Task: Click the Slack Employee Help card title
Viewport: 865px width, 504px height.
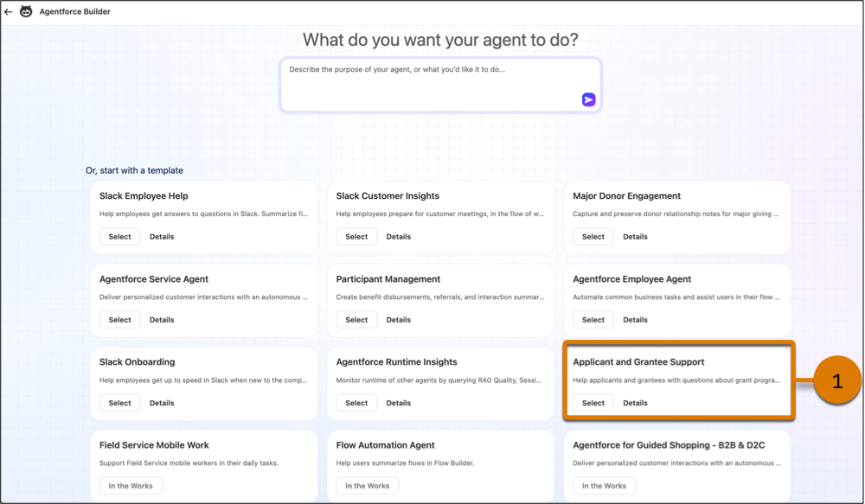Action: click(x=144, y=195)
